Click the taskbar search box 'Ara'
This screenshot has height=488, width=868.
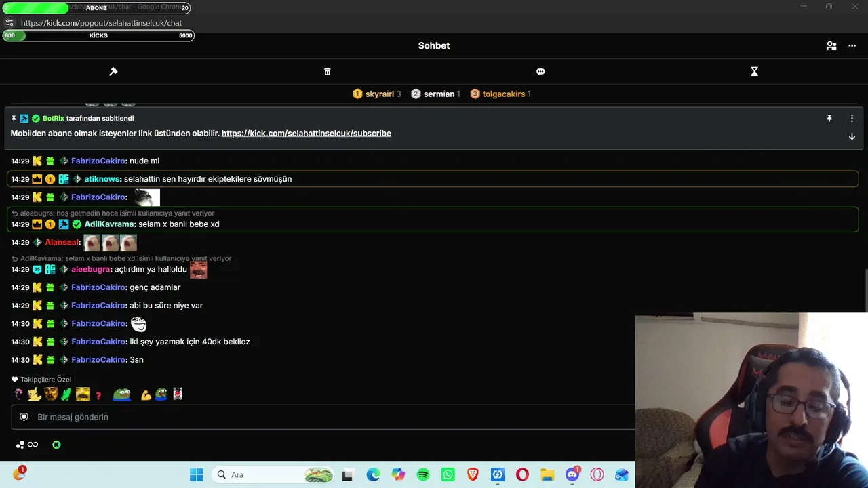[x=273, y=474]
